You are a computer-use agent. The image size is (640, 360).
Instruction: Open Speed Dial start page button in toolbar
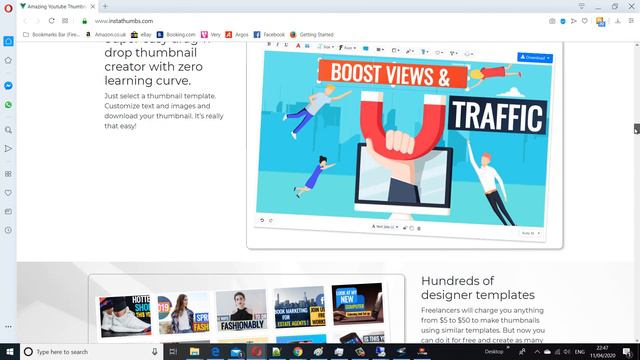[65, 21]
